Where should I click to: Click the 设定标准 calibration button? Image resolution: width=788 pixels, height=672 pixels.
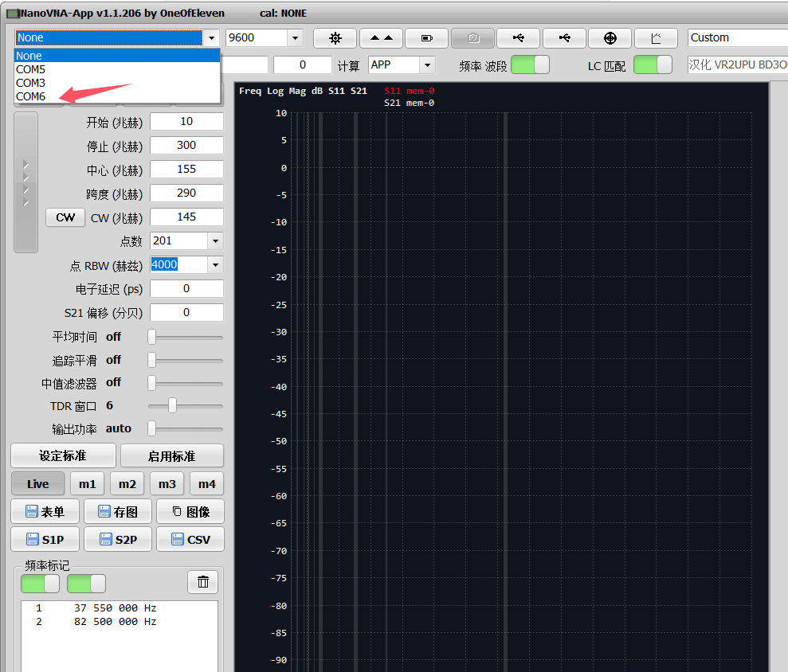63,455
